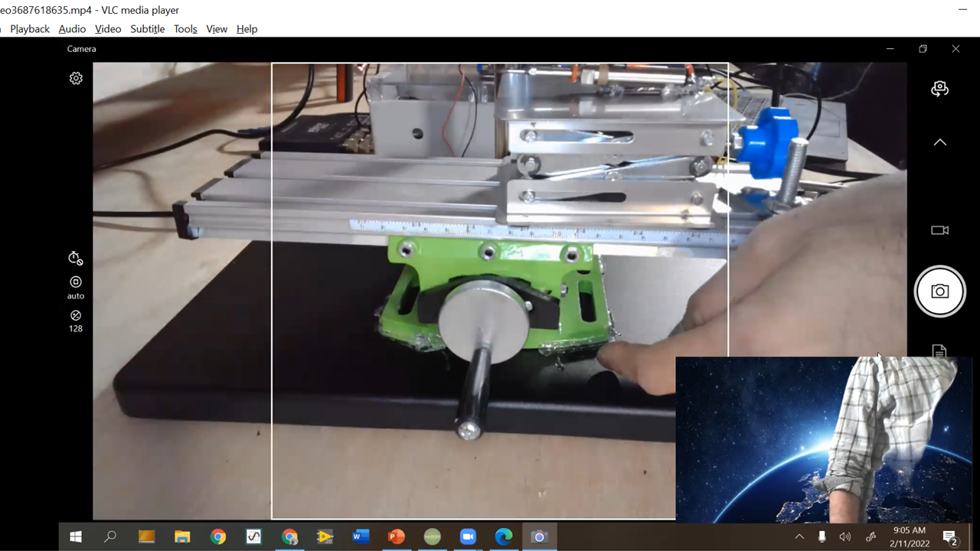Screen dimensions: 980x551
Task: Click the microphone icon in system tray
Action: tap(822, 537)
